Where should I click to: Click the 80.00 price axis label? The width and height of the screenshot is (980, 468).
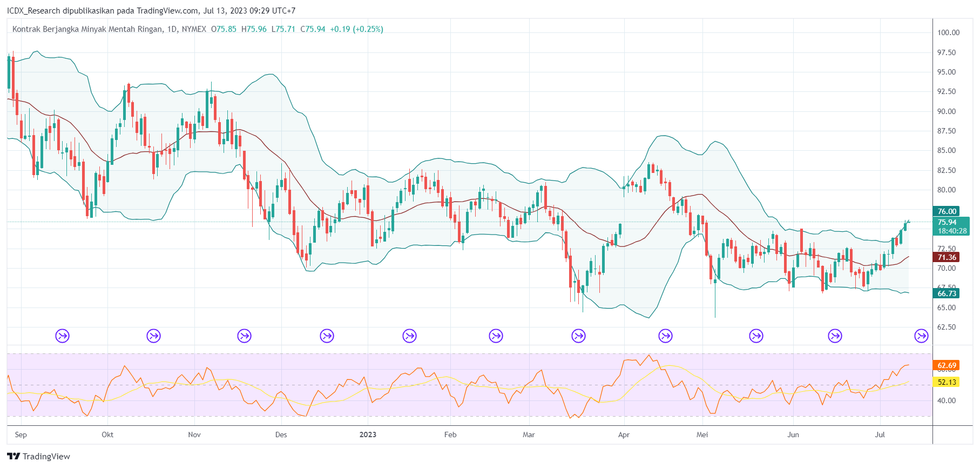click(x=947, y=190)
